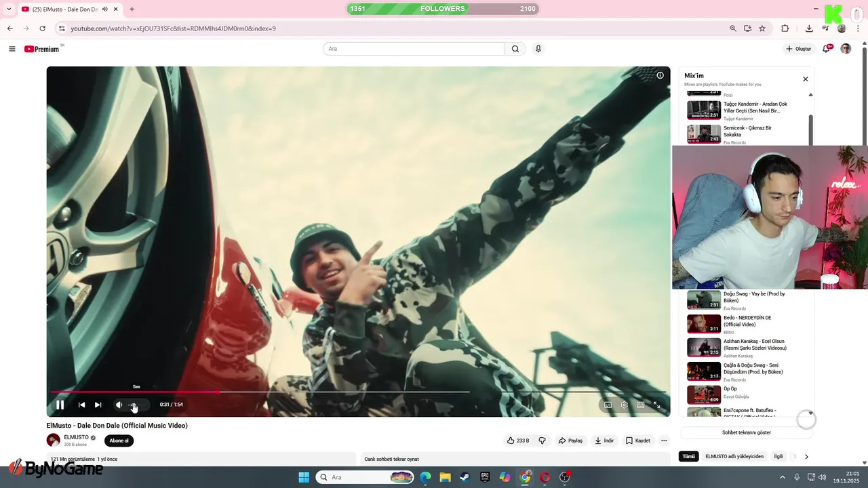
Task: Select the Tümü filter chip
Action: click(x=688, y=457)
